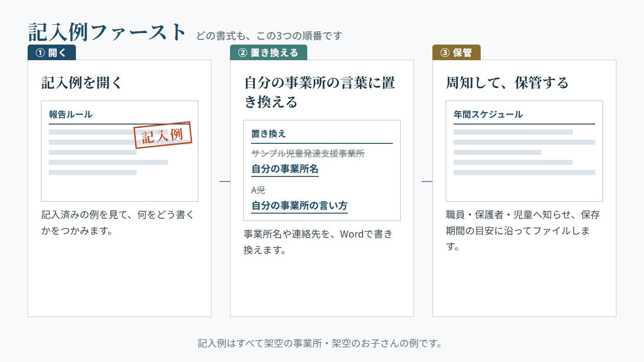Click the 報告ルール document title
The height and width of the screenshot is (362, 644).
(x=70, y=114)
